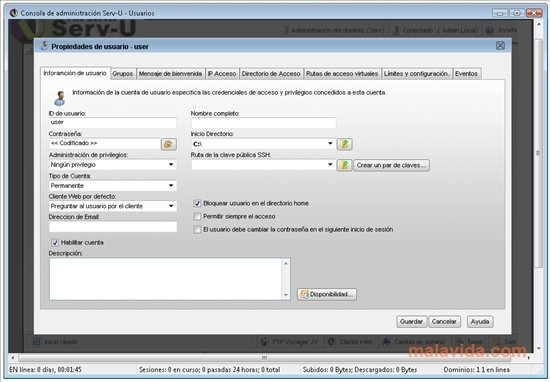Image resolution: width=550 pixels, height=382 pixels.
Task: Click the Contraseña field
Action: click(105, 143)
